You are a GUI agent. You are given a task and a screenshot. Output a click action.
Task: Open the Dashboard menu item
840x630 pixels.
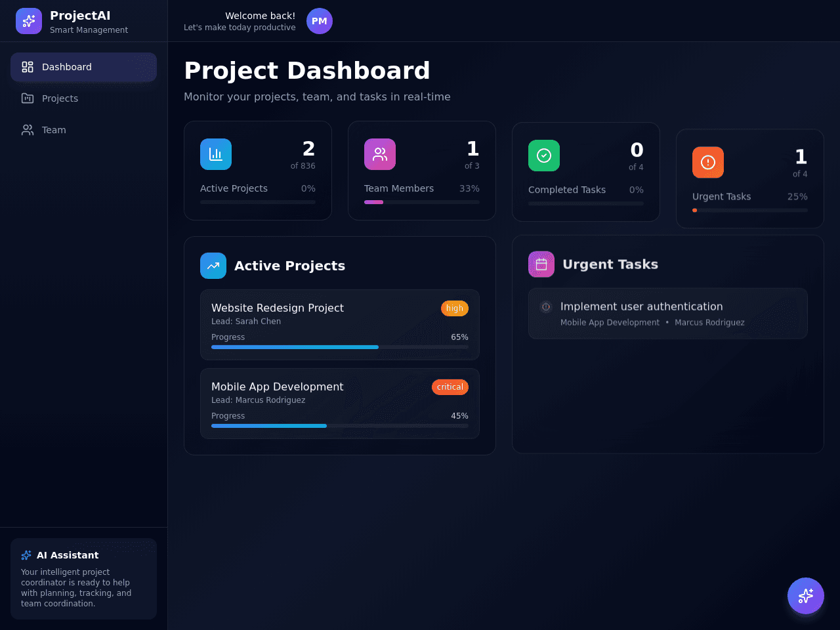(83, 67)
